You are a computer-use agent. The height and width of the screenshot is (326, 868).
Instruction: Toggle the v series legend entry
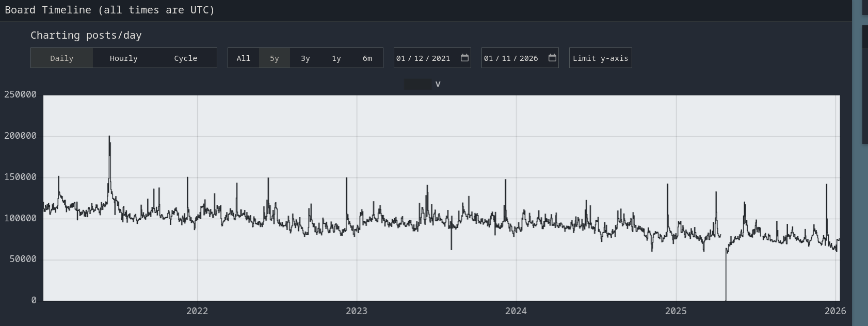(x=423, y=84)
